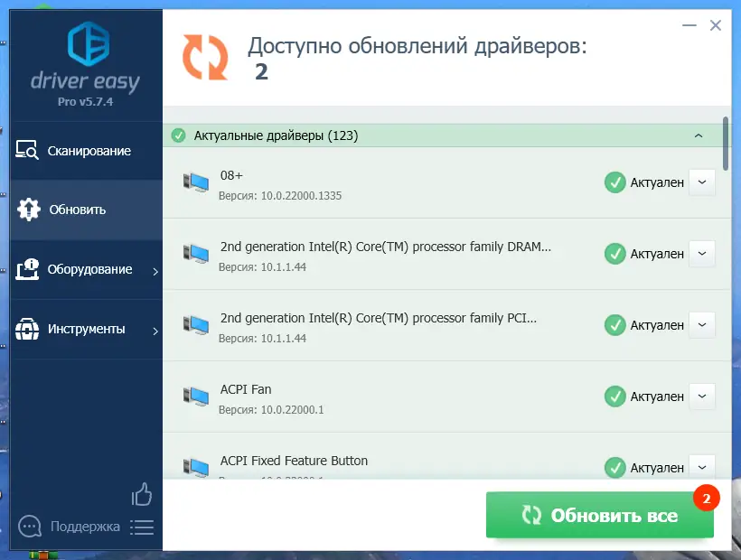Select 2nd generation Intel PCI driver name

[x=379, y=318]
